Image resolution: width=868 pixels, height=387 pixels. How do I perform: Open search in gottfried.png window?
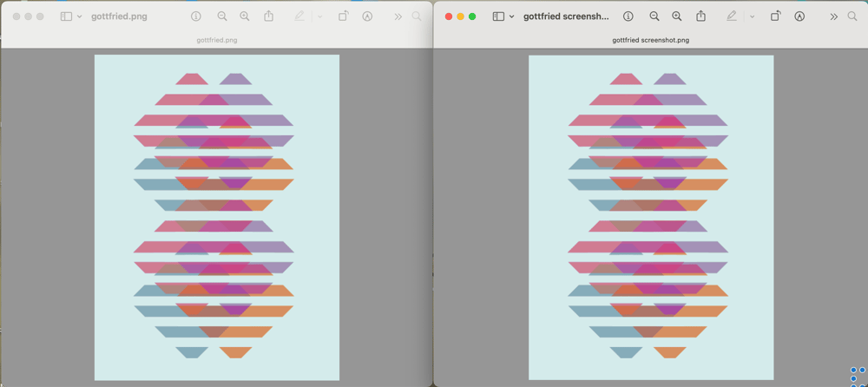pos(417,16)
